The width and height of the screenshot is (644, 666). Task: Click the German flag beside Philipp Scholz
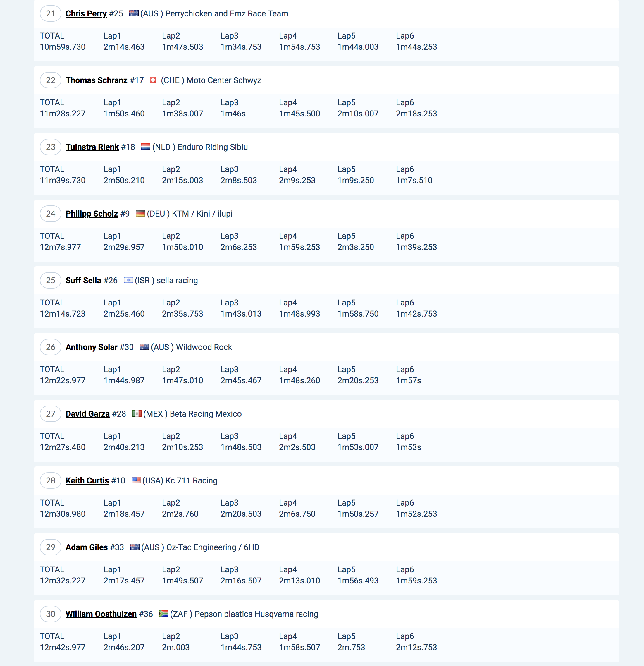pyautogui.click(x=140, y=213)
